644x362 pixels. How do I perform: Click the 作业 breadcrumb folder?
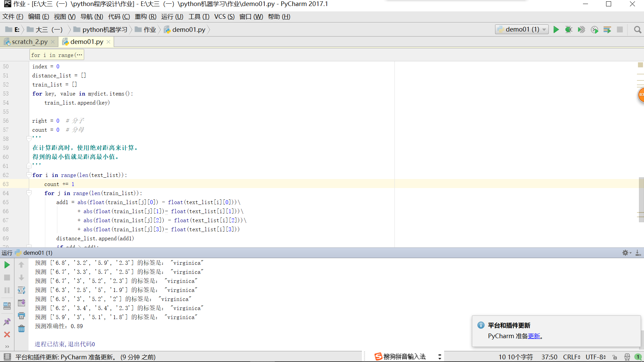150,29
